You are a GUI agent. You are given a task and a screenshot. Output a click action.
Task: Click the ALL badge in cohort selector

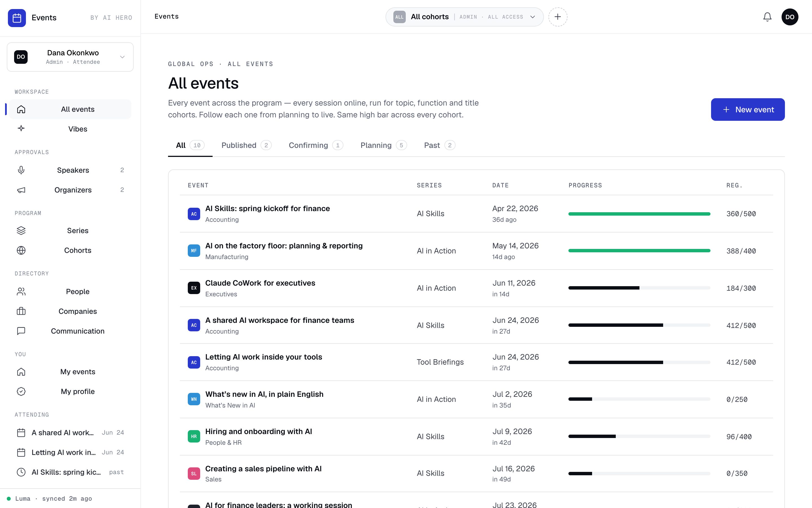coord(399,17)
